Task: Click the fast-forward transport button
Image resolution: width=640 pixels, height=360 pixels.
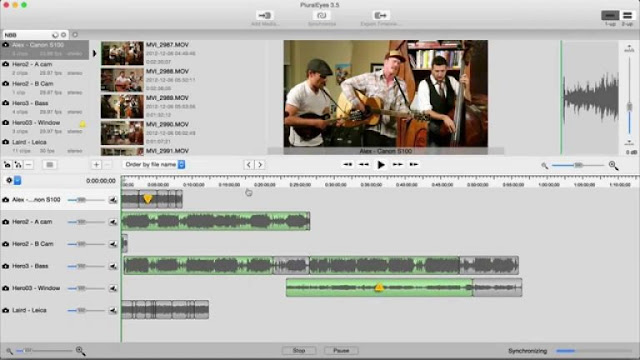Action: pos(398,164)
